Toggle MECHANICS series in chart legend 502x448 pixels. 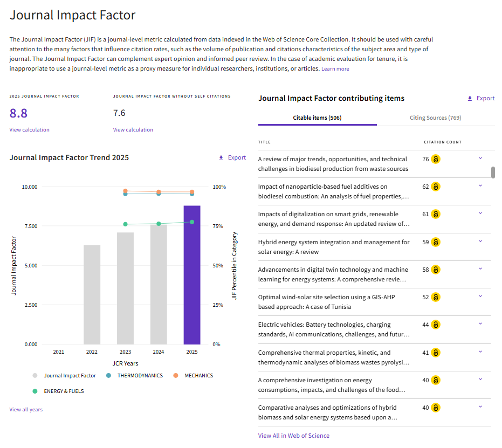[x=192, y=376]
